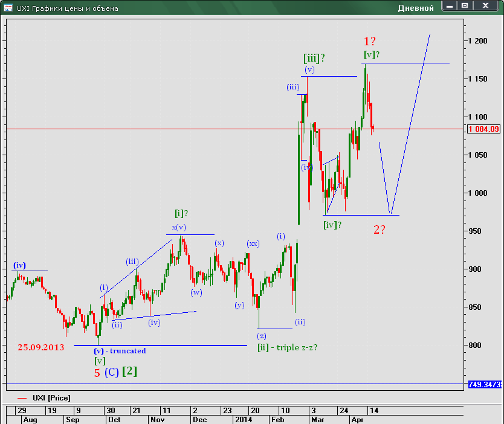Select the '[ii] - triple z-z?' annotation

click(288, 347)
